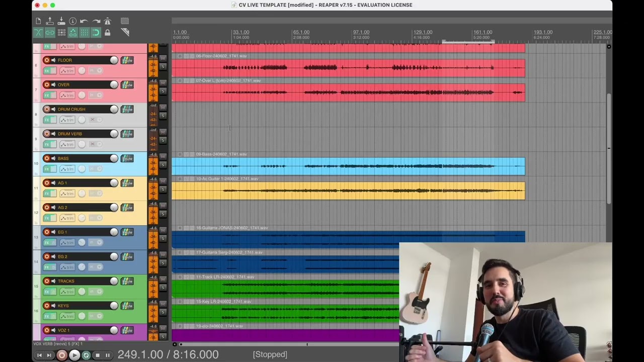Mute the EG 2 track with its M button
This screenshot has width=644, height=362.
pos(163,254)
